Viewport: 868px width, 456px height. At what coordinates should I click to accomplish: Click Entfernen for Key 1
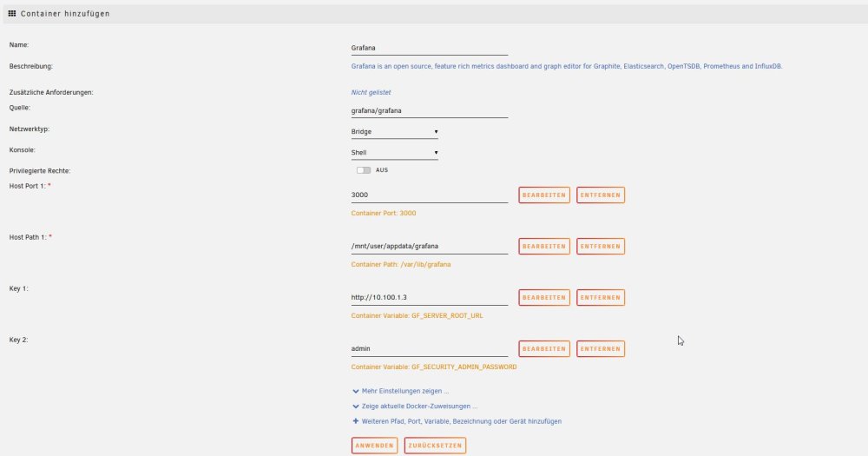pos(601,298)
